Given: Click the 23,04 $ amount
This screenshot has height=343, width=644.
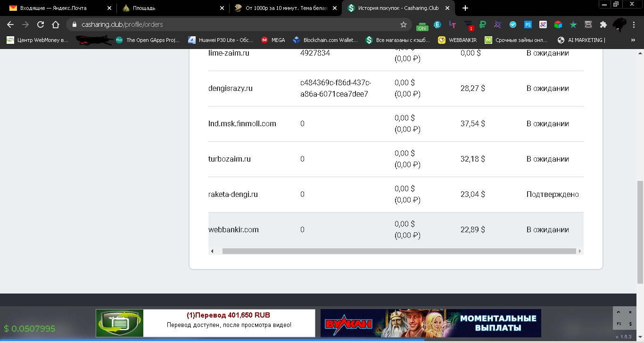Looking at the screenshot, I should (x=472, y=195).
